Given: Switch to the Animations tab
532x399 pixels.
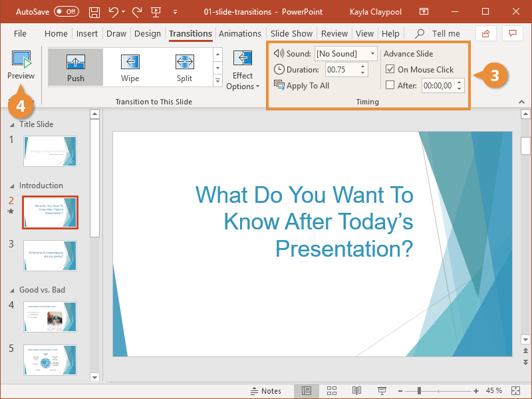Looking at the screenshot, I should click(x=239, y=33).
